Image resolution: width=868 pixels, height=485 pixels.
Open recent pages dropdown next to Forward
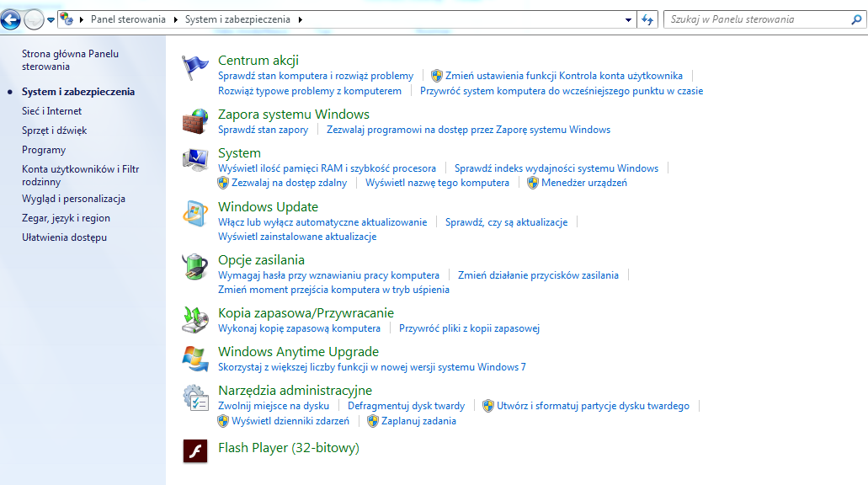pos(51,20)
